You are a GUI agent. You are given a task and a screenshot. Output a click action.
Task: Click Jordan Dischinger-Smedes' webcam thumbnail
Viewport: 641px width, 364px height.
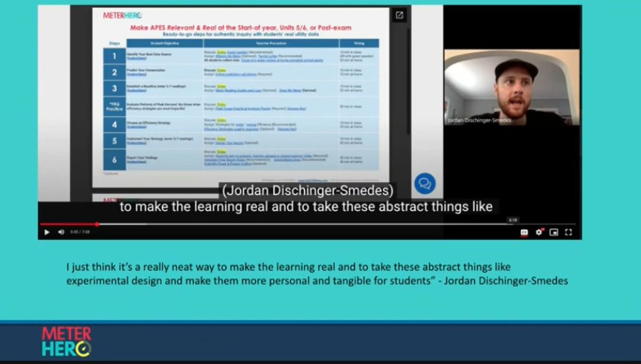[x=512, y=87]
